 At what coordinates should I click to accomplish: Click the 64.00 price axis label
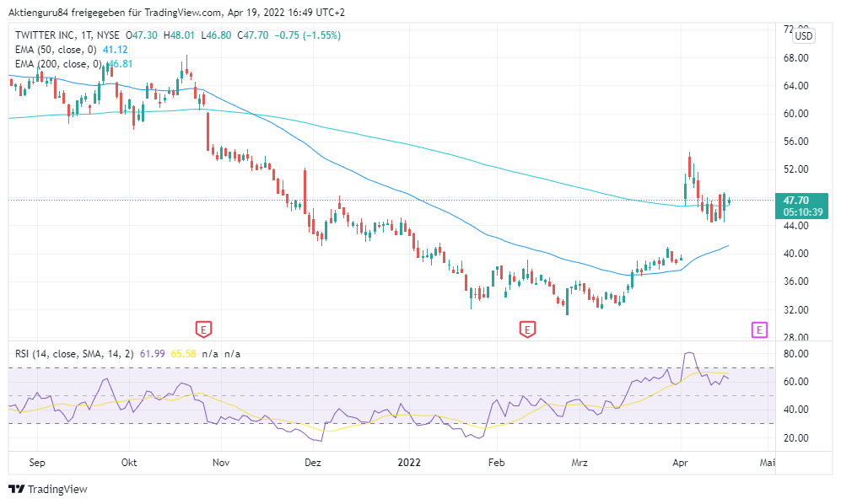click(796, 86)
